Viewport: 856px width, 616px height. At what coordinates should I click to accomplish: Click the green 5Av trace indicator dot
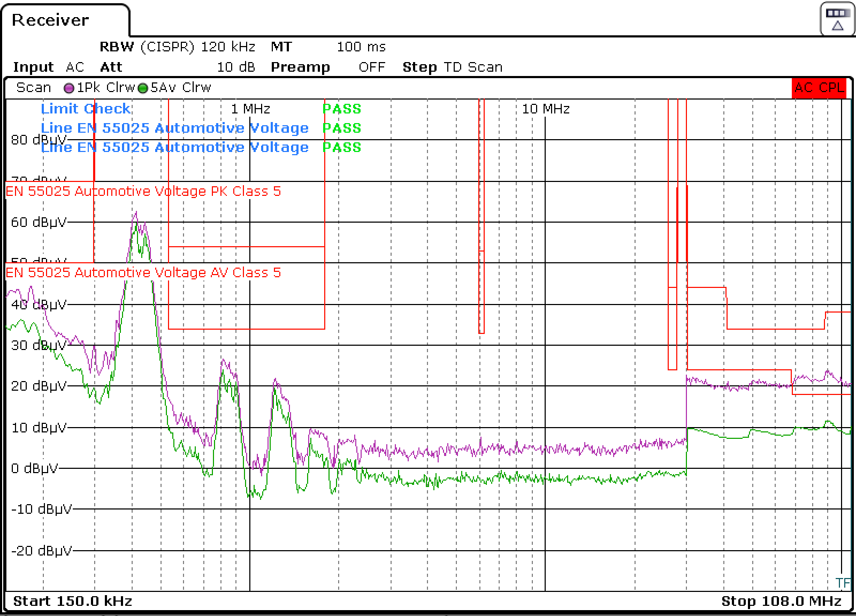pyautogui.click(x=142, y=87)
